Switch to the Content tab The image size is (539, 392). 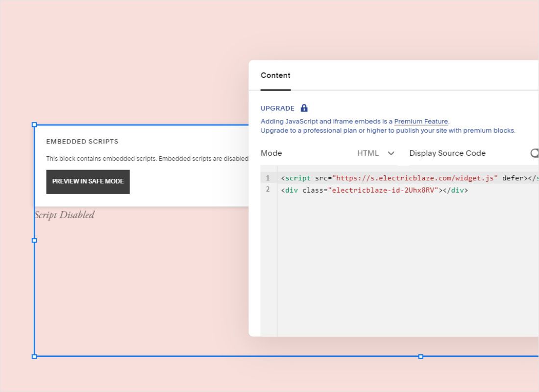[275, 75]
